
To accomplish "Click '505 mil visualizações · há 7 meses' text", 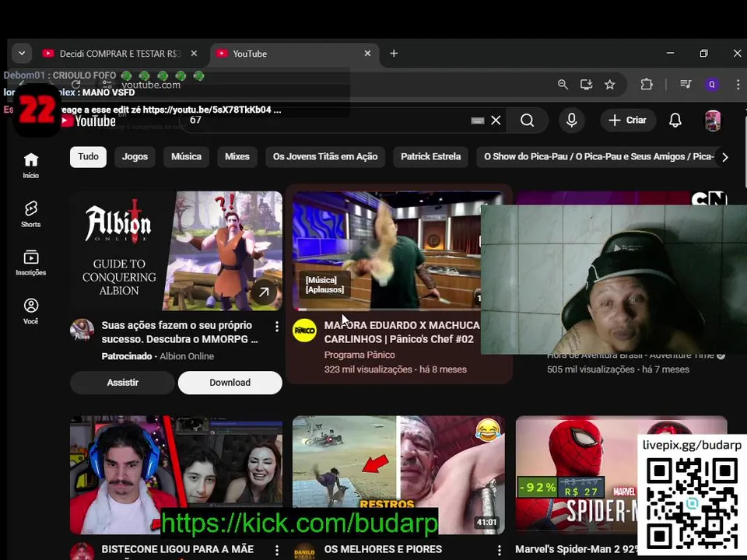I will 618,369.
